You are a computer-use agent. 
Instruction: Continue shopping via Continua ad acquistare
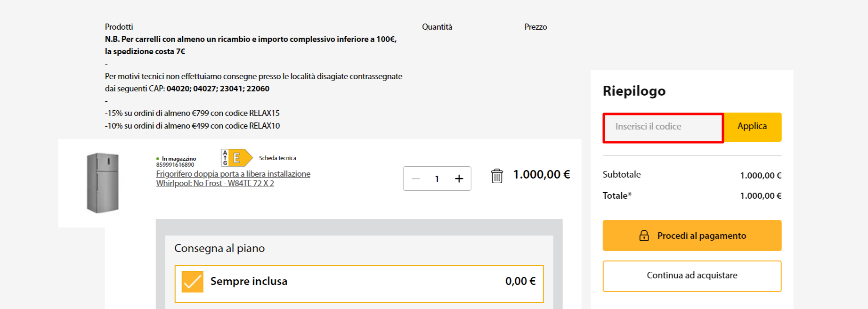pos(692,276)
